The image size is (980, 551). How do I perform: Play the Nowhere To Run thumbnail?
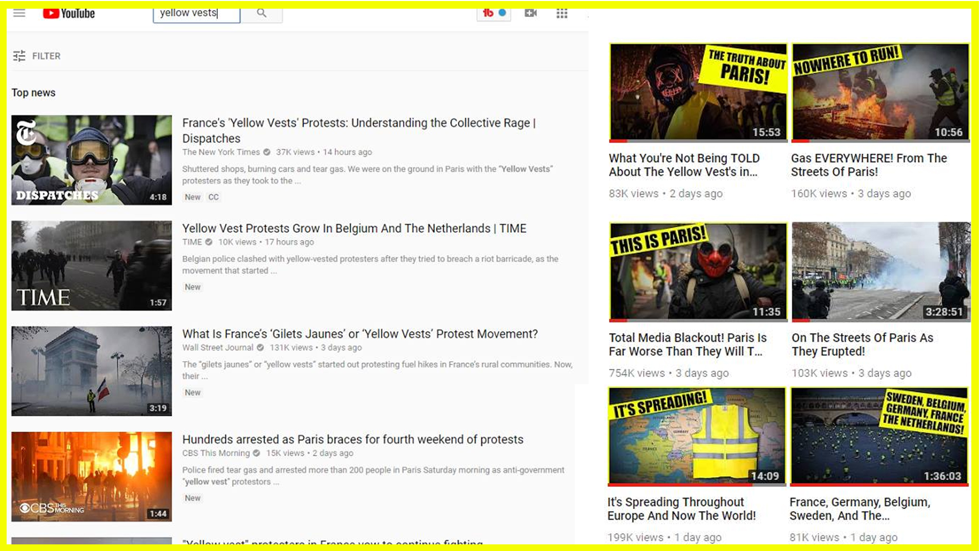tap(880, 93)
